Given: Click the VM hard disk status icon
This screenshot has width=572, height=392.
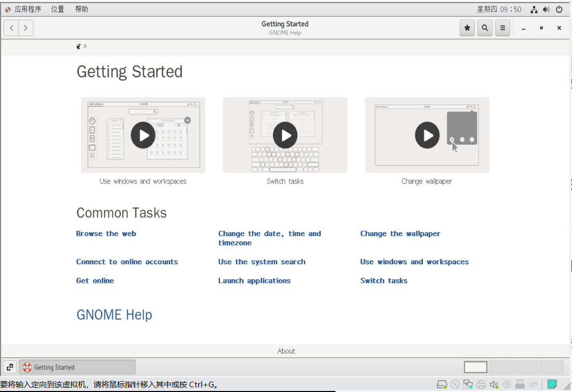Looking at the screenshot, I should pyautogui.click(x=442, y=384).
